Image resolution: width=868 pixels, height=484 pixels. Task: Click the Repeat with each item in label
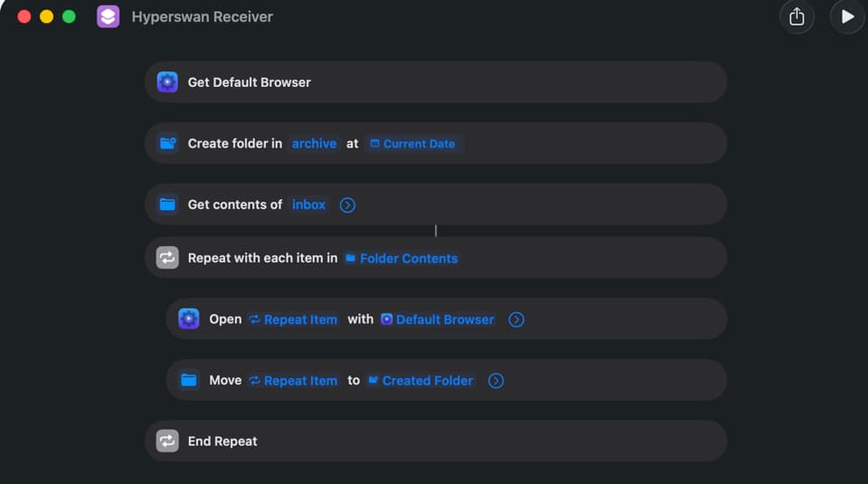[x=262, y=258]
